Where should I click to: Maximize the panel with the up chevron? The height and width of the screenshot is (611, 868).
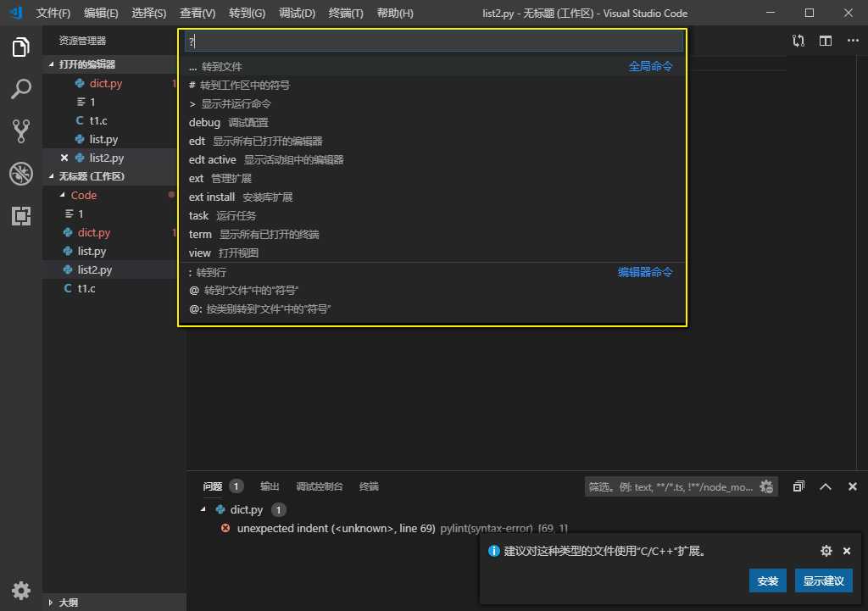(826, 486)
